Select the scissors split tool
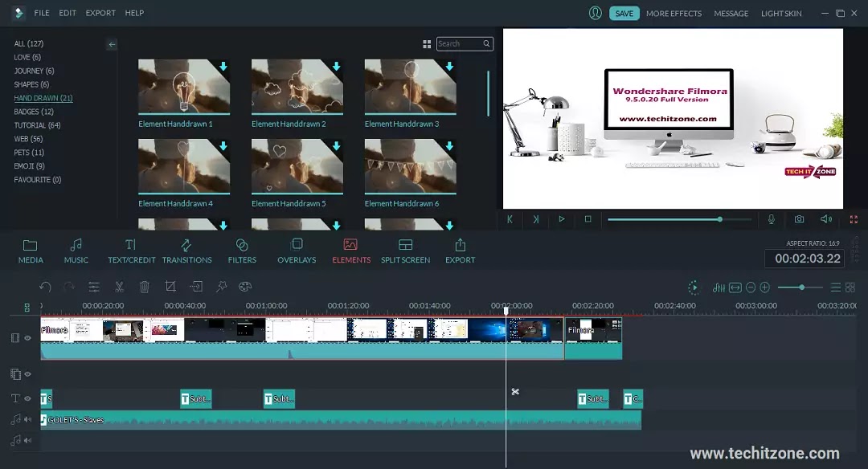This screenshot has height=469, width=868. [x=119, y=287]
